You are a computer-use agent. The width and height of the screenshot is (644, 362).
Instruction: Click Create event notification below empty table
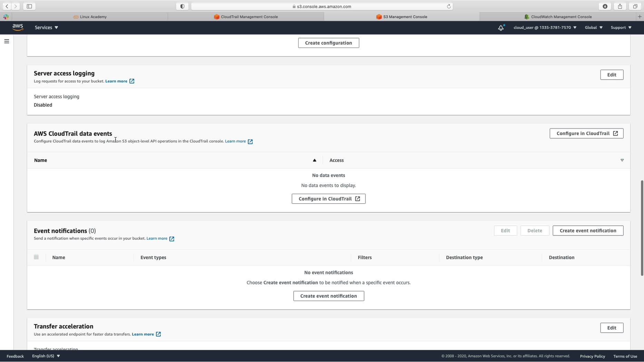[329, 296]
